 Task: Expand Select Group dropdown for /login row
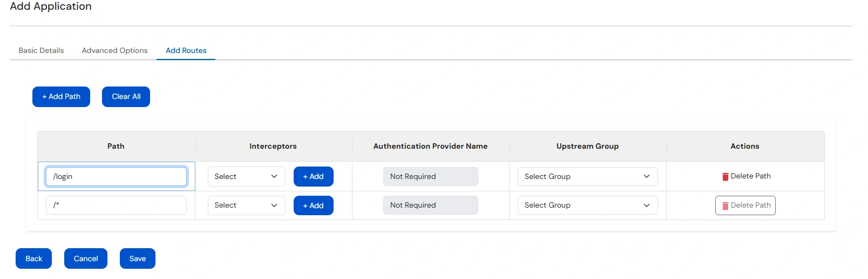587,176
